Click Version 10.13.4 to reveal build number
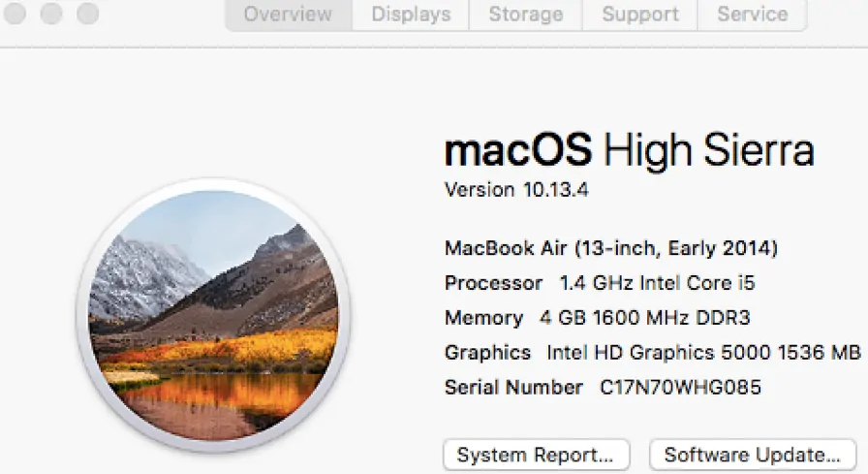This screenshot has height=474, width=868. click(516, 190)
